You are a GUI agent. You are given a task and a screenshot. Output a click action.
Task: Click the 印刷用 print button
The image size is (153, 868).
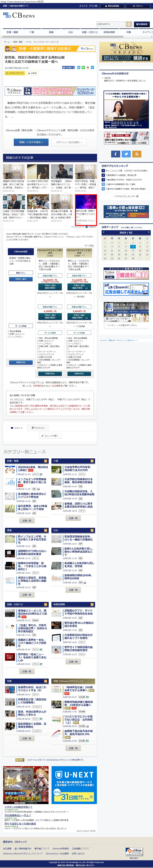coord(32,73)
